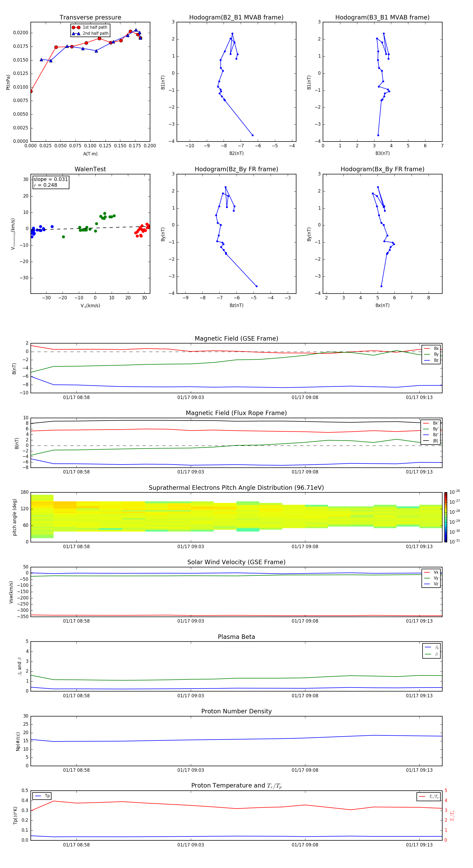Click the "B3(nT)" x-axis label
Viewport: 473px width, 868px height.
tap(382, 153)
